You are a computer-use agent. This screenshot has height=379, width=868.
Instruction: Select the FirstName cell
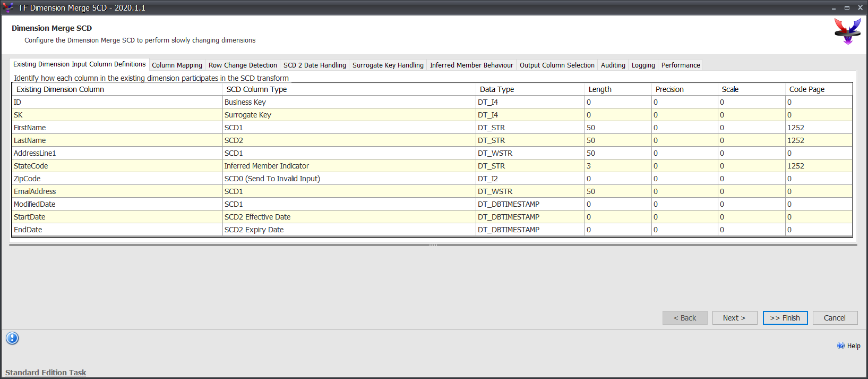[x=117, y=128]
